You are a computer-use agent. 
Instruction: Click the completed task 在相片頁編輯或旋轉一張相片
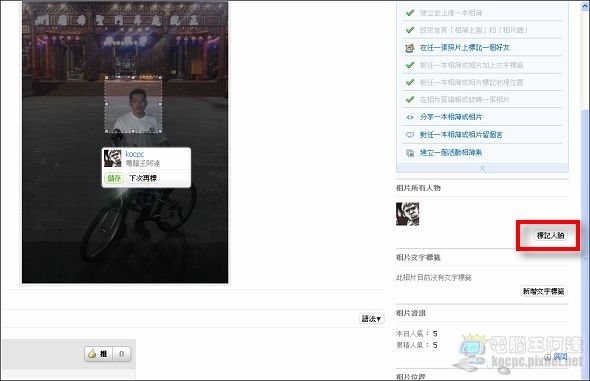click(465, 100)
